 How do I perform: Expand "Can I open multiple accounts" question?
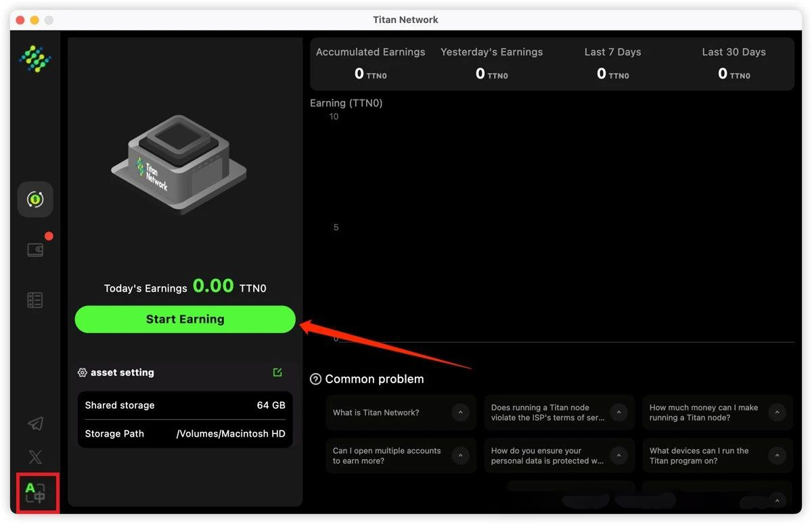point(460,456)
